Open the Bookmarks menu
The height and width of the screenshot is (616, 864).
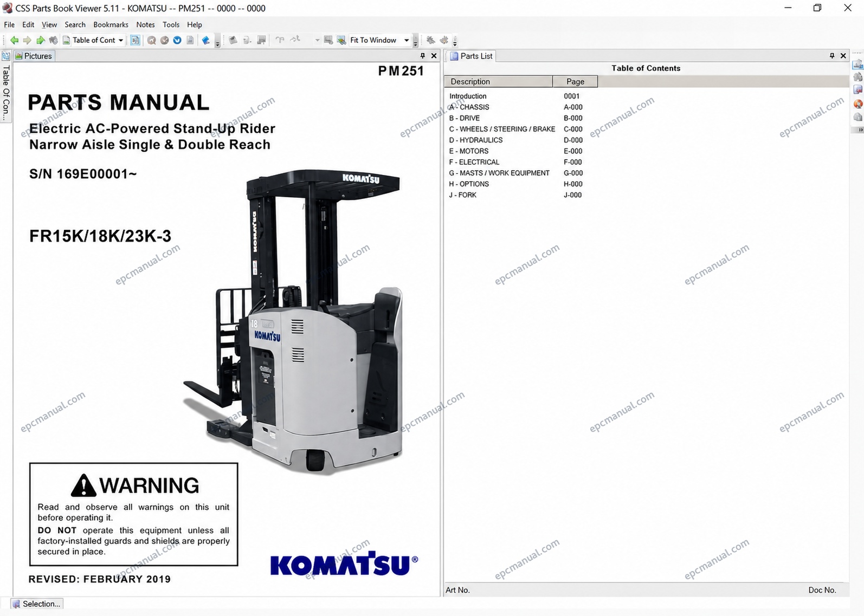pos(111,24)
